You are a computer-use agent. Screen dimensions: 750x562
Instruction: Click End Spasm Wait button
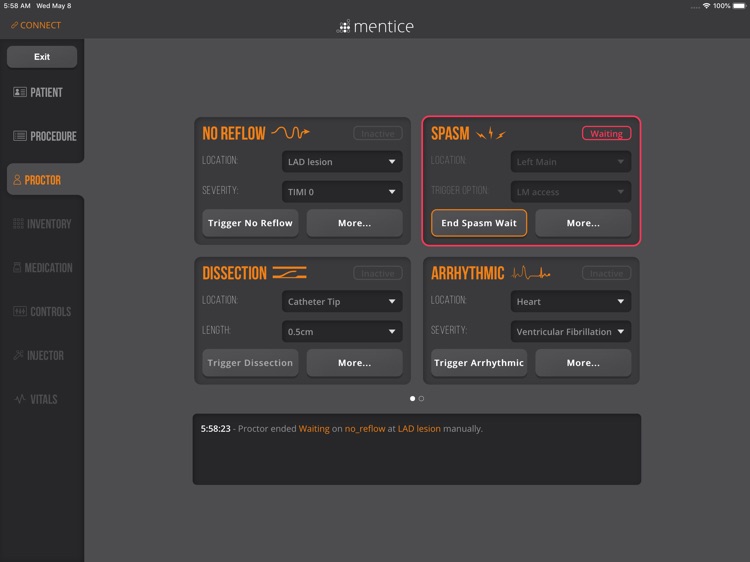479,223
